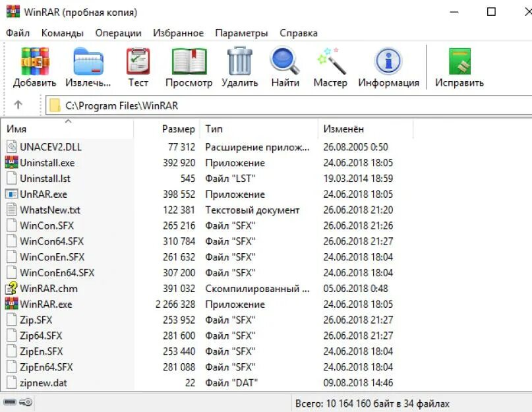Click the date 09.08.2018 14:46
The height and width of the screenshot is (412, 532).
358,383
